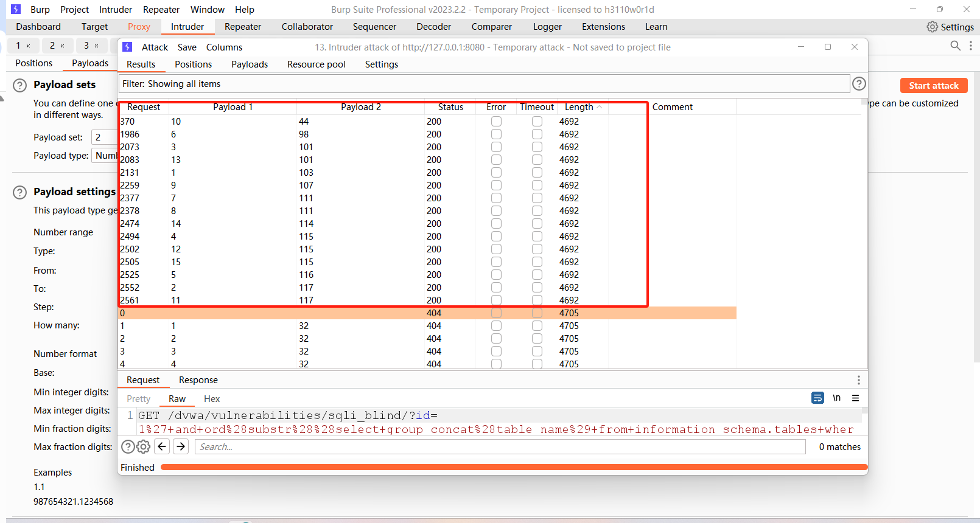Screen dimensions: 980x523
Task: Tick the Timeout checkbox for request 2474
Action: (x=537, y=224)
